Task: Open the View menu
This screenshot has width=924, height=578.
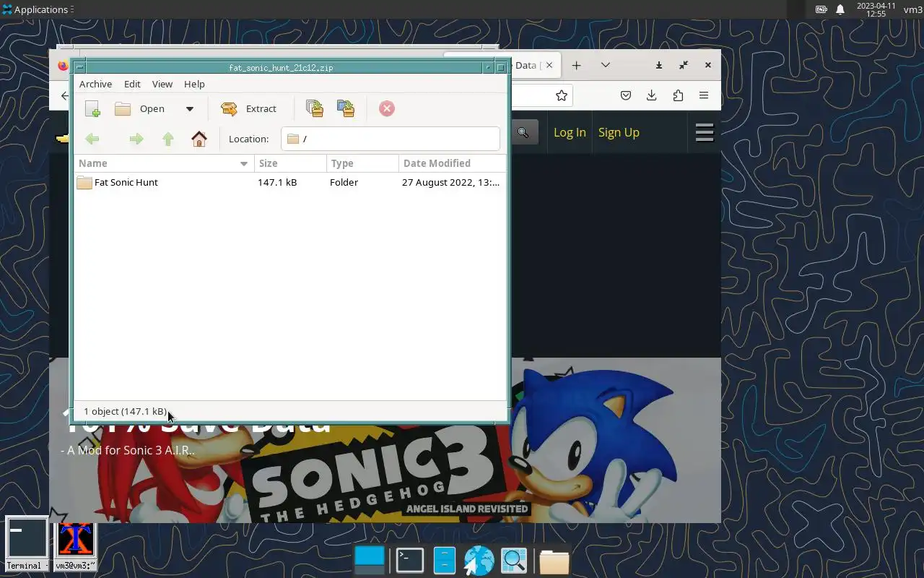Action: click(162, 84)
